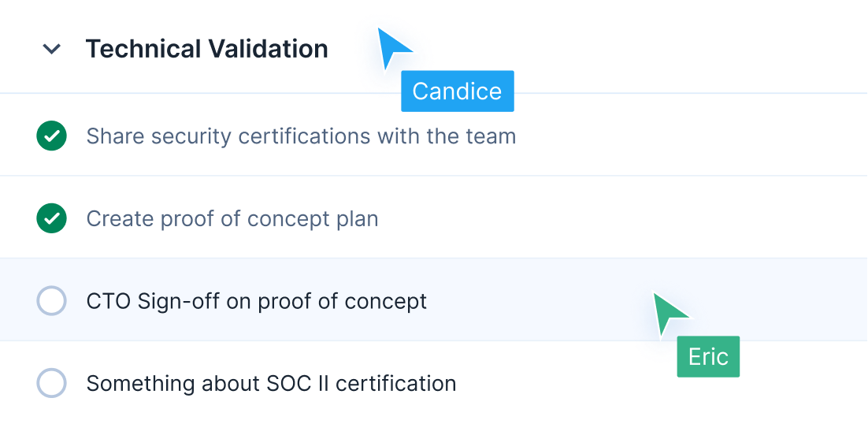Screen dimensions: 868x424
Task: Click the Technical Validation heading text
Action: (206, 49)
